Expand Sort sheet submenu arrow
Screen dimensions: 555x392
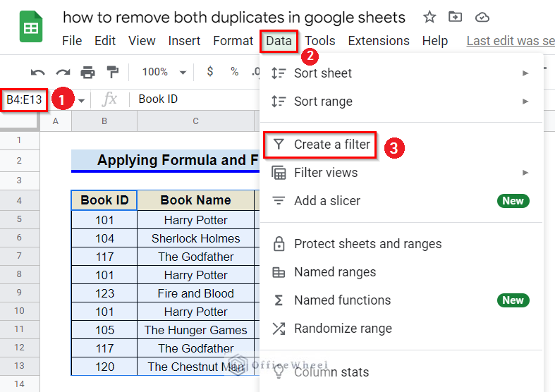[x=525, y=73]
